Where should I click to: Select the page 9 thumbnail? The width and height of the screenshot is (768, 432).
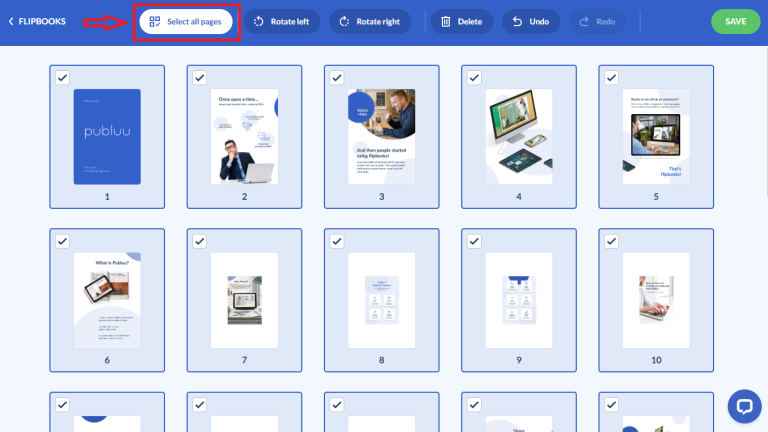coord(519,300)
